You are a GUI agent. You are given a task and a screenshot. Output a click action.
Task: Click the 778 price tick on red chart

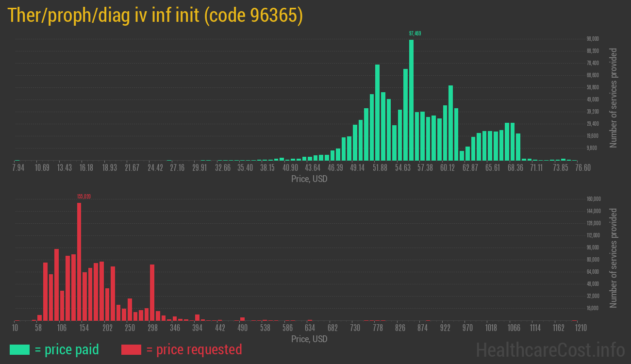click(377, 328)
